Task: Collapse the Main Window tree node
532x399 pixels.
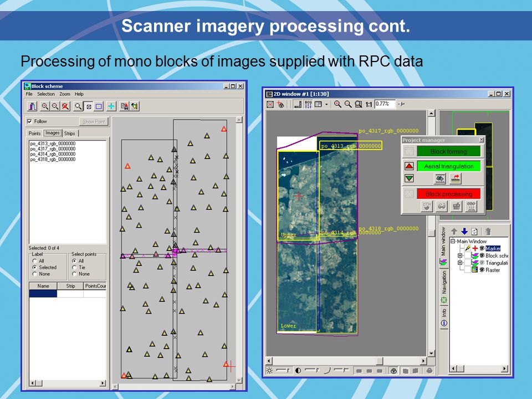Action: (x=453, y=241)
